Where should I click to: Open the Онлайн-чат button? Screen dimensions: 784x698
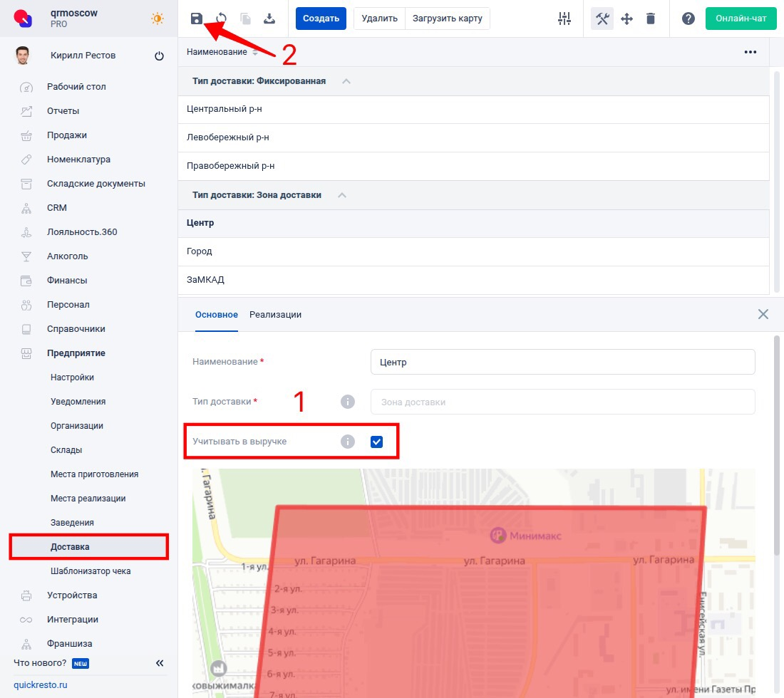tap(741, 19)
